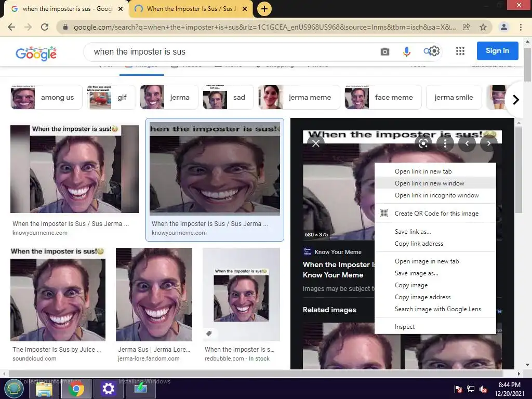Click the Chrome taskbar icon

[76, 389]
